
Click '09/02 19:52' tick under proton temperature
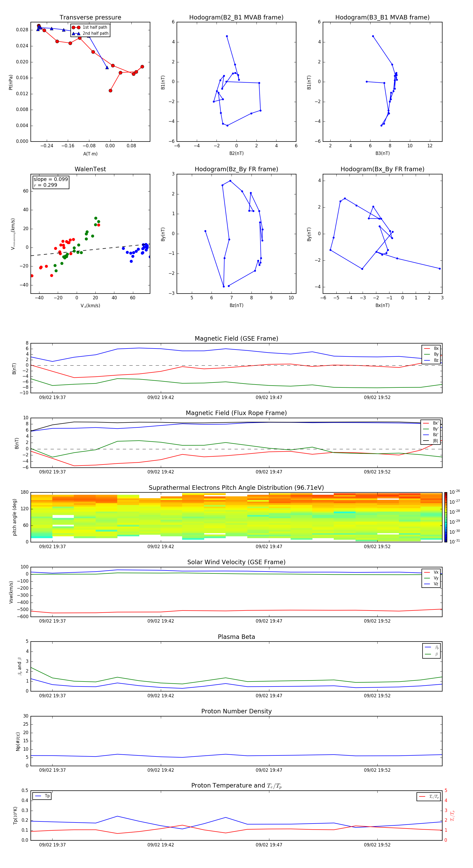pyautogui.click(x=377, y=845)
